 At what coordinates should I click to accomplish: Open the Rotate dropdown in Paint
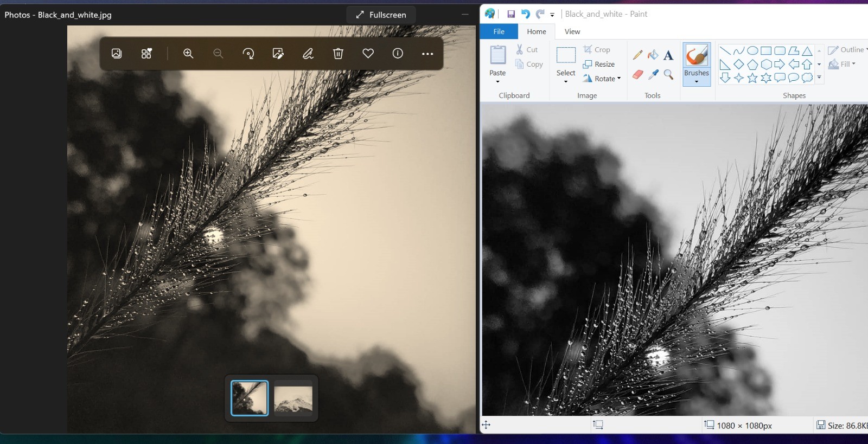pyautogui.click(x=602, y=79)
